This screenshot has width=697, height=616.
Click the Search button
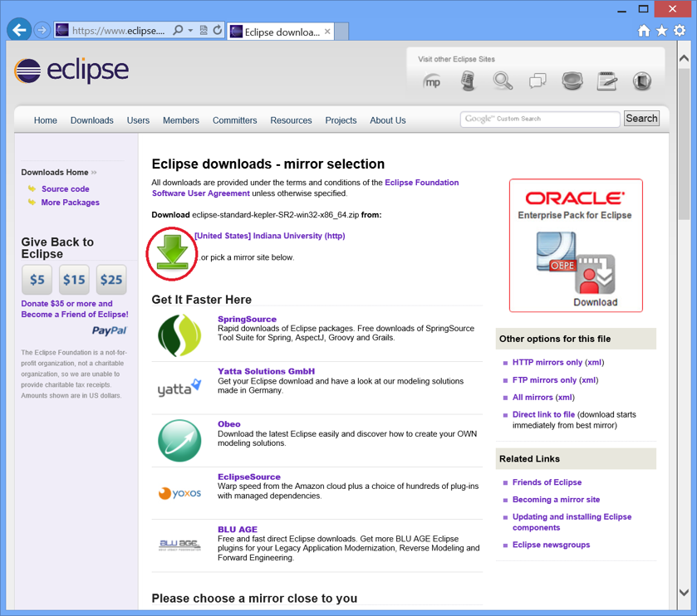[641, 119]
